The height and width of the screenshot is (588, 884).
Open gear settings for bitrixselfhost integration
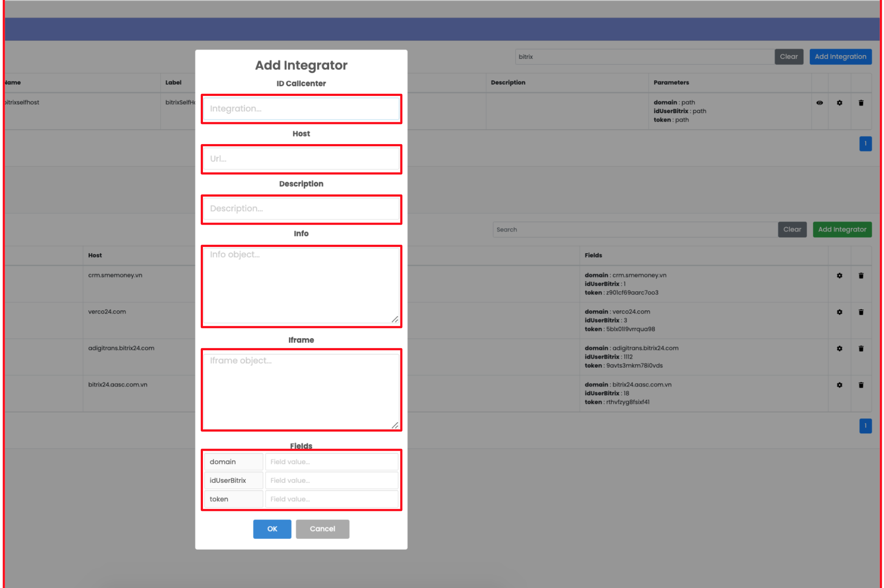pos(839,103)
